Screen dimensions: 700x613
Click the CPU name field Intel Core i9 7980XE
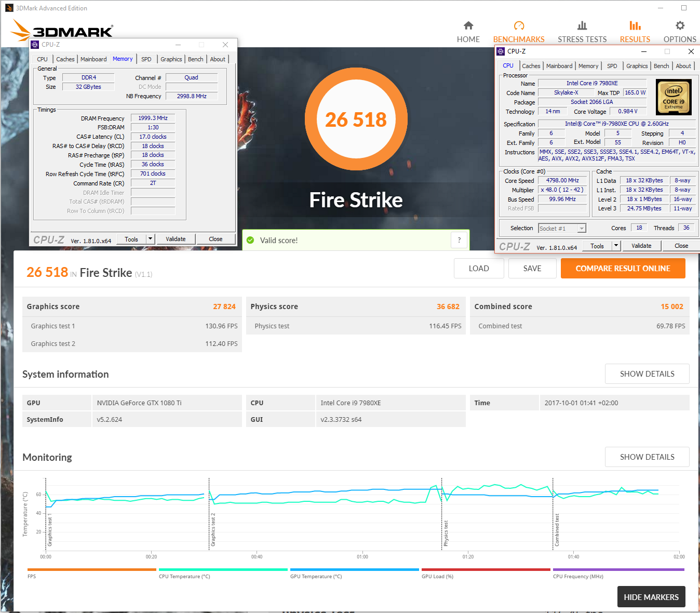pos(592,83)
